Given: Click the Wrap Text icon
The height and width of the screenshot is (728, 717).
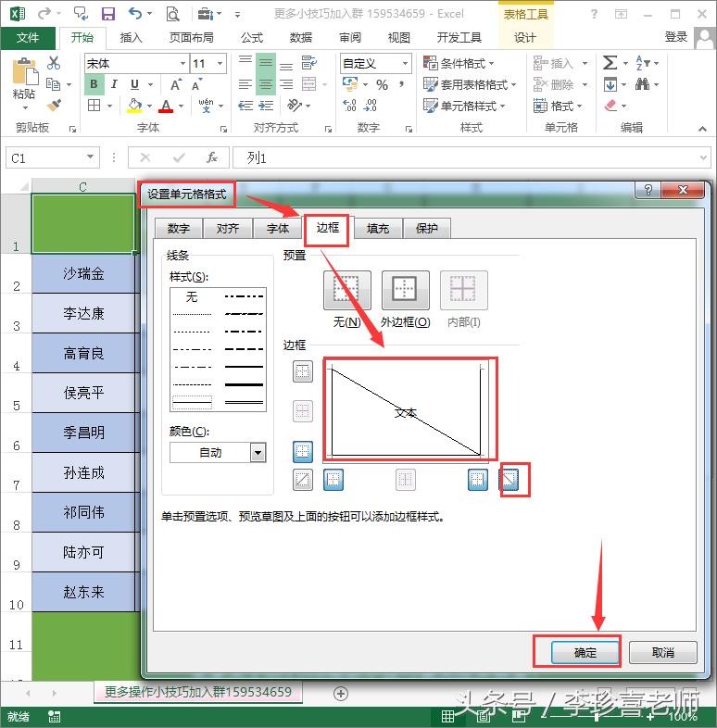Looking at the screenshot, I should (308, 62).
